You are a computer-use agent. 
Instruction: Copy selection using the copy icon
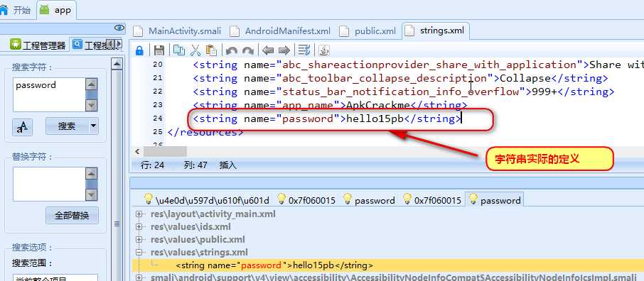tap(179, 50)
